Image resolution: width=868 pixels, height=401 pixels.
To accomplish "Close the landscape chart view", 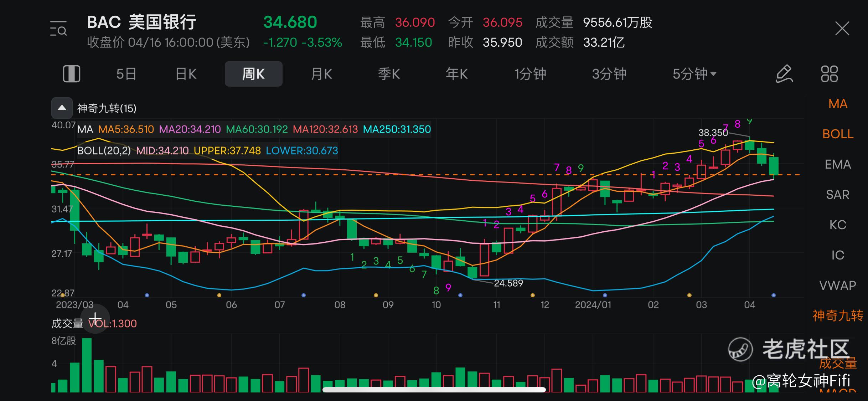I will (x=842, y=29).
